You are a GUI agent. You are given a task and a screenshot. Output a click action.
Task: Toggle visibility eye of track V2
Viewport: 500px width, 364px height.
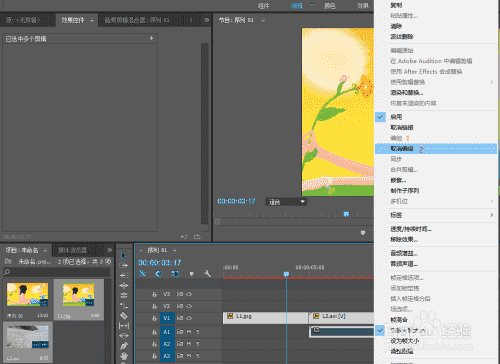point(189,306)
